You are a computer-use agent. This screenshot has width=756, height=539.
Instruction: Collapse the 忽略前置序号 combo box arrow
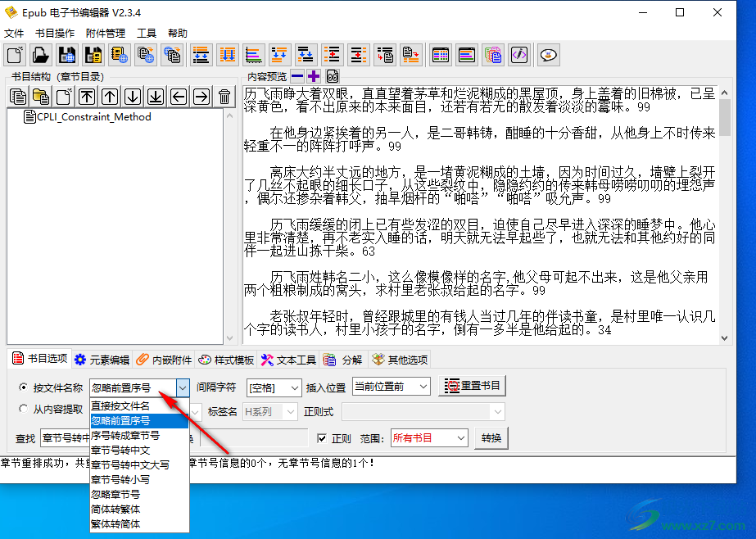(x=183, y=387)
